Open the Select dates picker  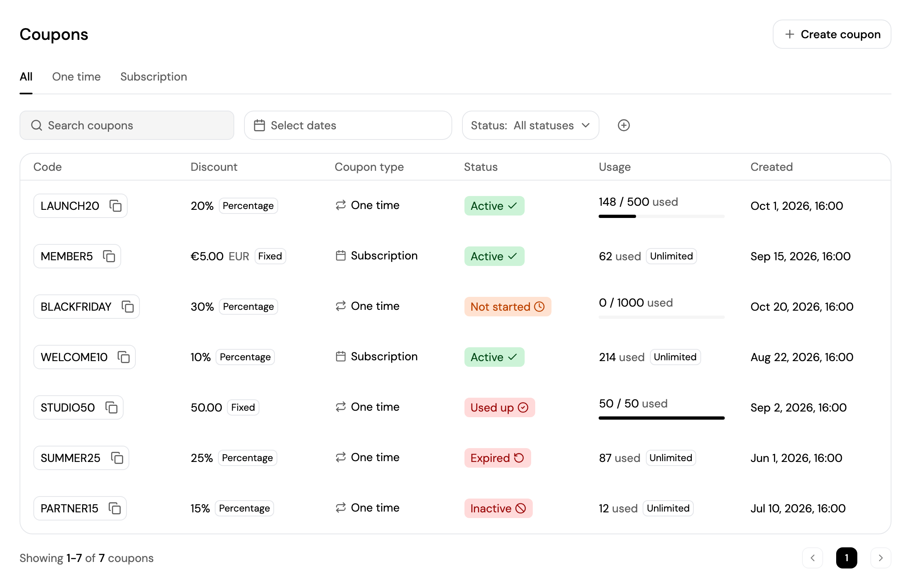[x=348, y=125]
